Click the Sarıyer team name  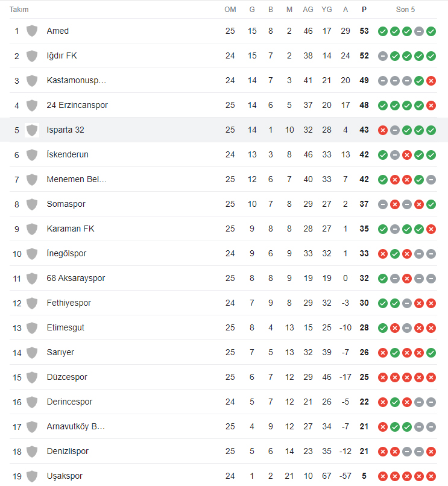click(60, 352)
